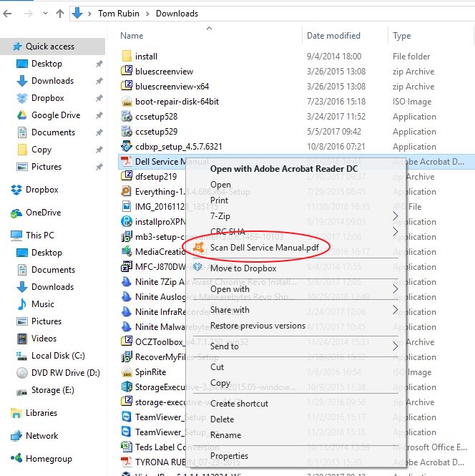Click Downloads in the address bar
The image size is (475, 476).
click(x=177, y=14)
